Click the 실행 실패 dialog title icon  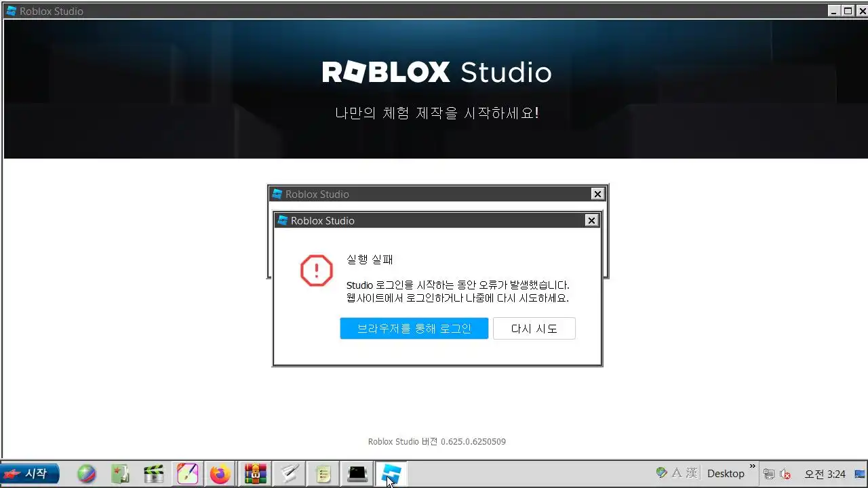click(x=283, y=221)
